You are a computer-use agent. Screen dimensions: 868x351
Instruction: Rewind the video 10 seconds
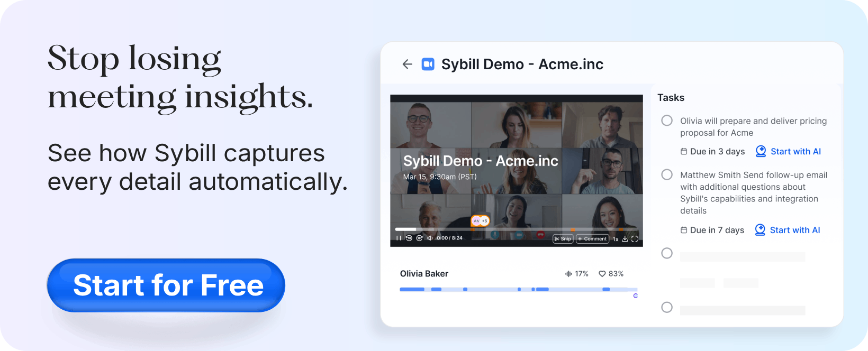(409, 238)
